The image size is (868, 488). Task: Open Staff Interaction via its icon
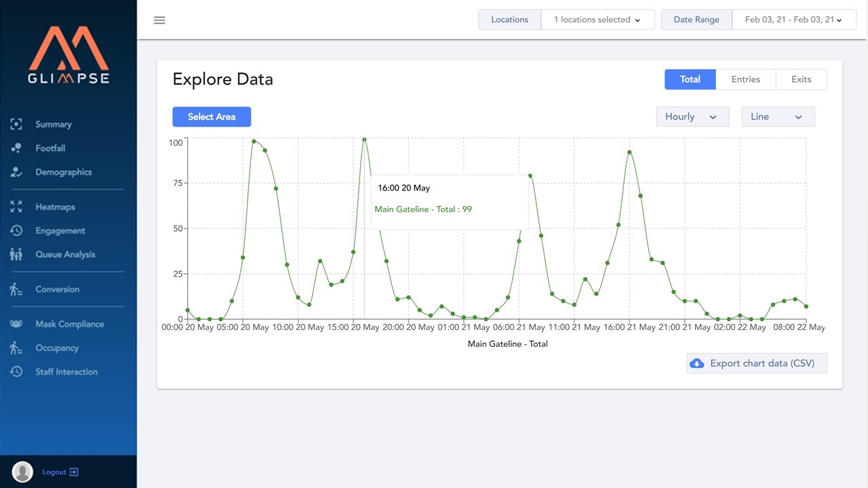pyautogui.click(x=16, y=371)
